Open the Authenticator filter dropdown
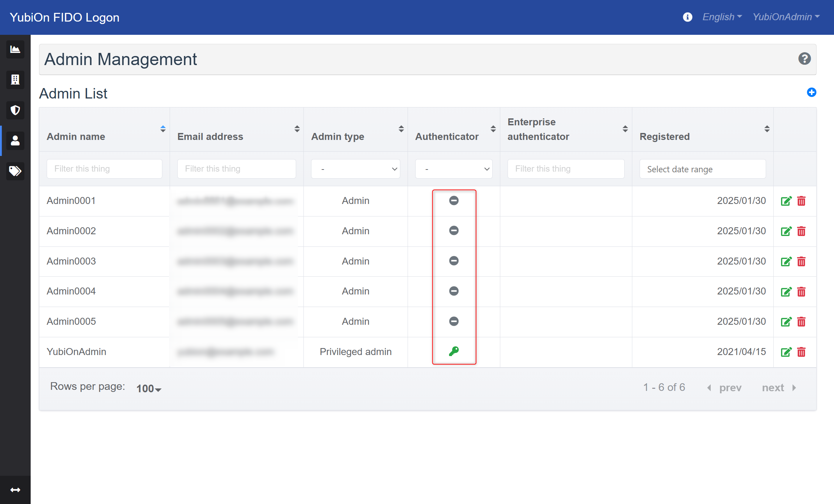This screenshot has height=504, width=834. coord(454,169)
